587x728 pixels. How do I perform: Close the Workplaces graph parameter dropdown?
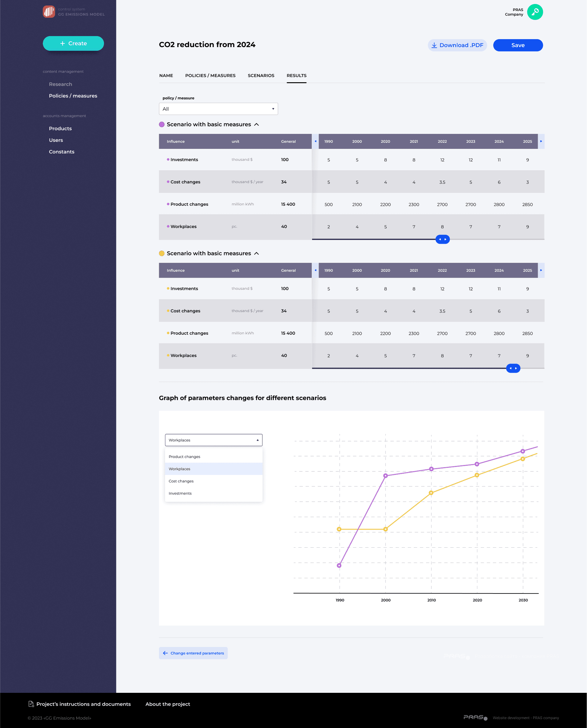214,440
